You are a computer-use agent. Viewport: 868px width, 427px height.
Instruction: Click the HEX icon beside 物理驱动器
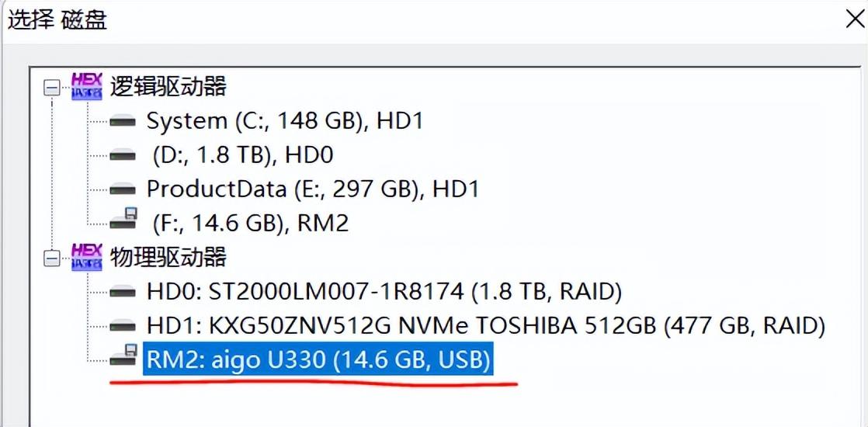[86, 256]
